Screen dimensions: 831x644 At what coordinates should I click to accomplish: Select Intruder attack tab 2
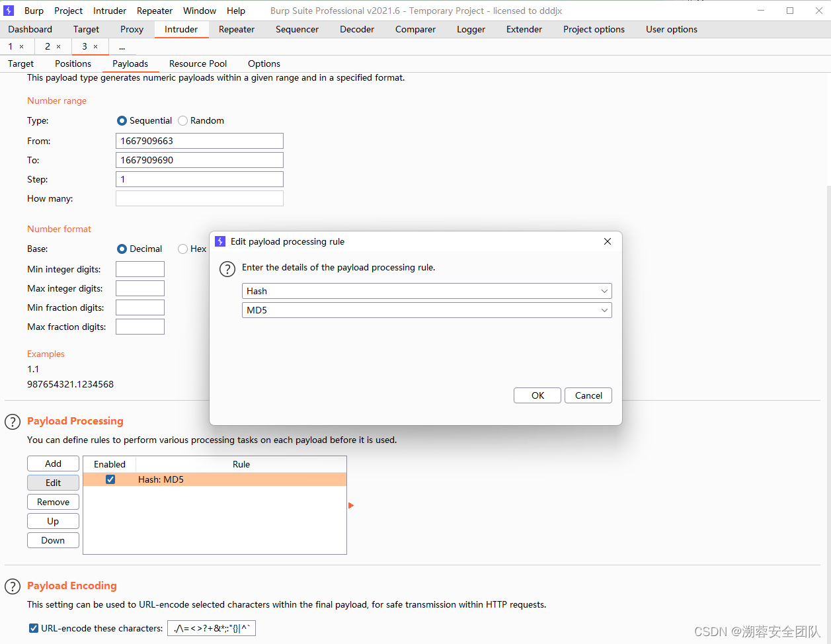[x=48, y=46]
